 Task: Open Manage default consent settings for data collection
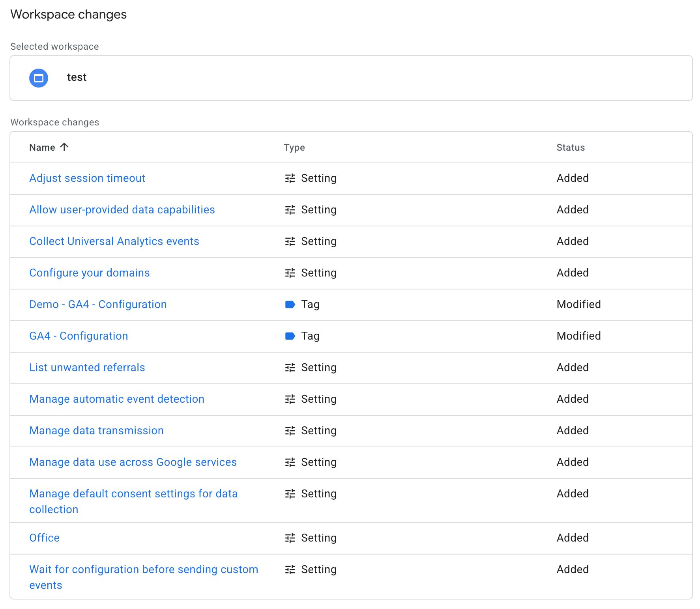[133, 501]
